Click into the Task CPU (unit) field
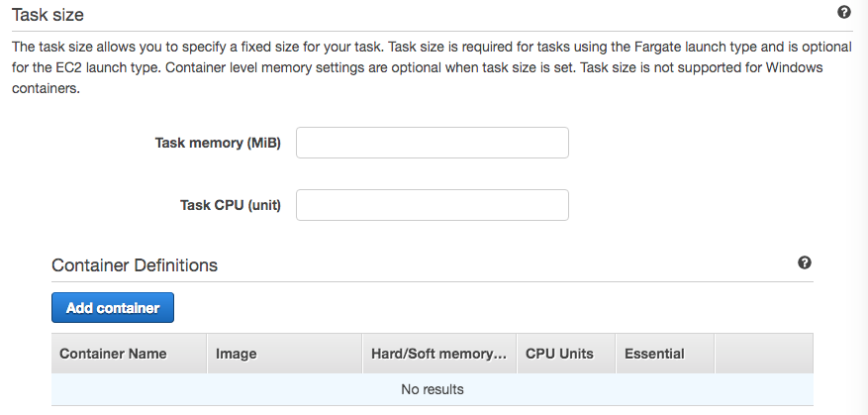This screenshot has height=415, width=868. pyautogui.click(x=433, y=205)
